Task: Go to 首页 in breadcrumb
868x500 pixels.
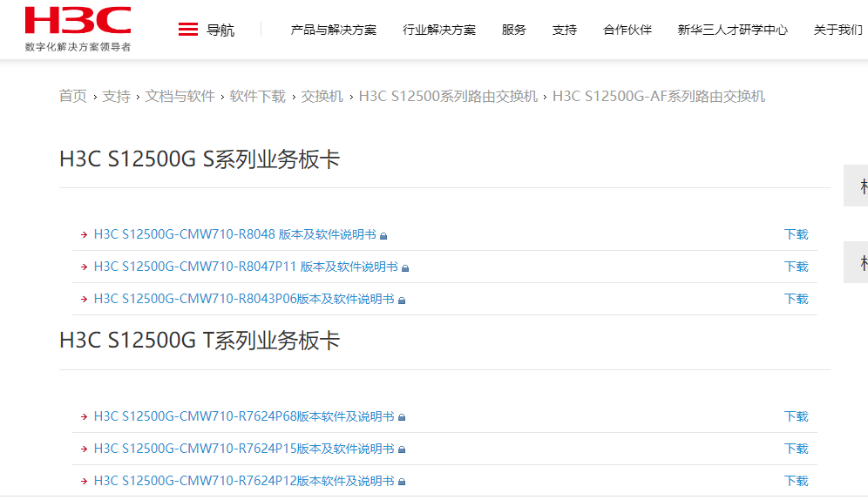Action: click(73, 96)
